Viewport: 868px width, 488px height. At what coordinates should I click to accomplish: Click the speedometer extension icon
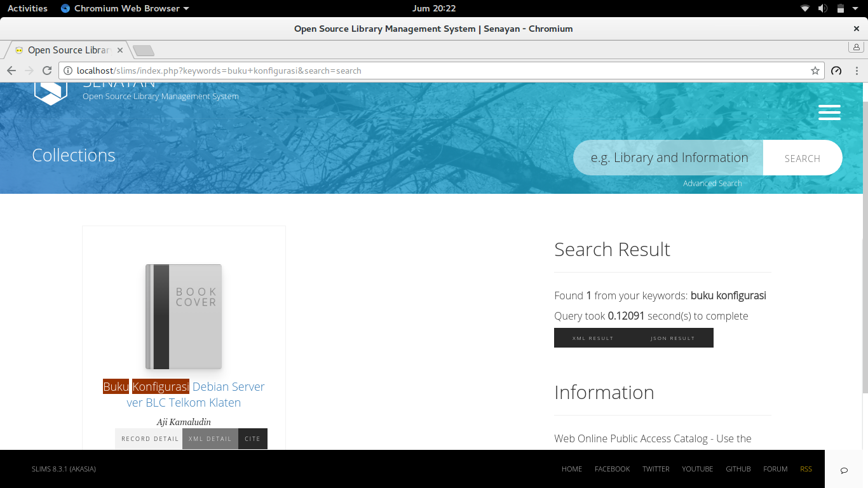pyautogui.click(x=836, y=71)
